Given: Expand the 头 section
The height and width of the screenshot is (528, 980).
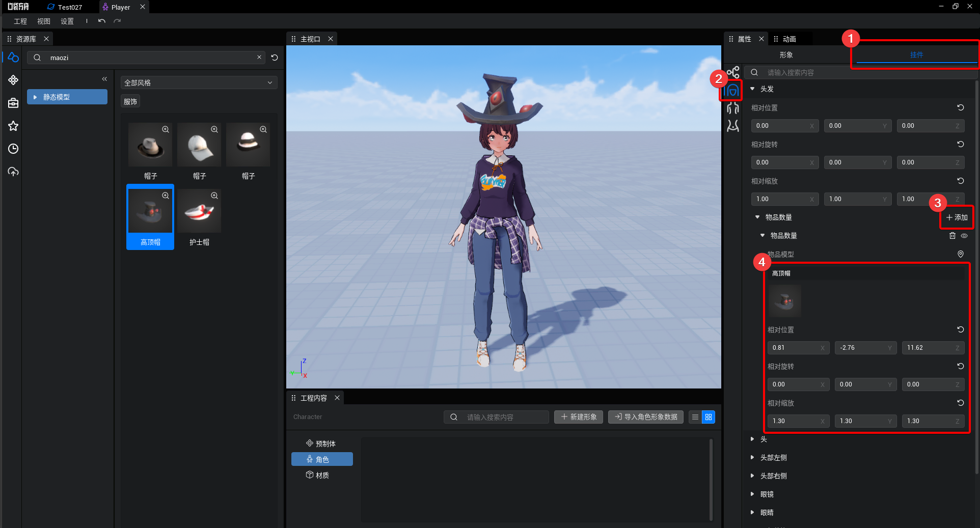Looking at the screenshot, I should pos(752,439).
